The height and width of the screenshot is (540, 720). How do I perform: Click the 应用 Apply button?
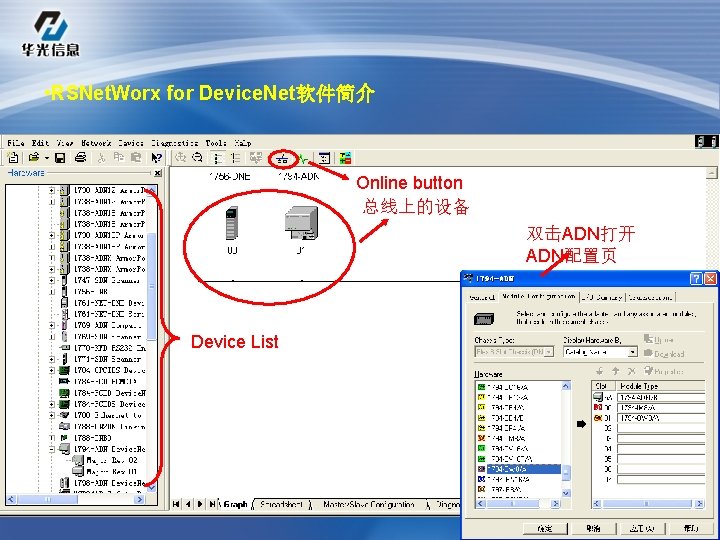pyautogui.click(x=642, y=529)
